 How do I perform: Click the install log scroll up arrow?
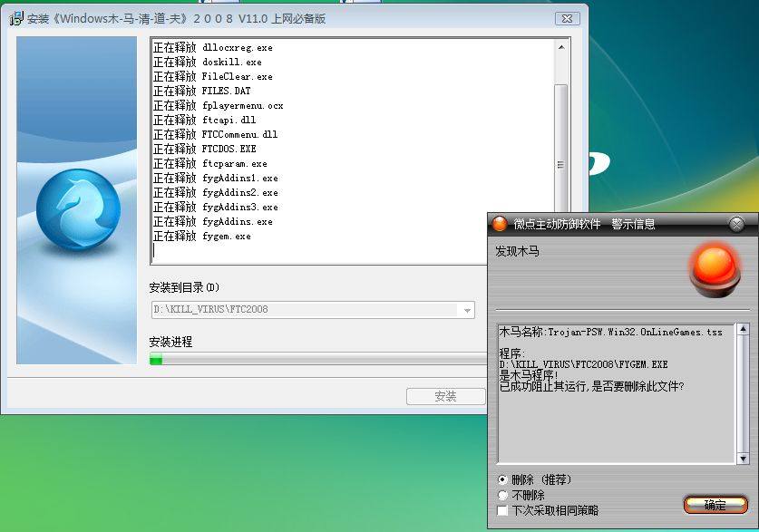pyautogui.click(x=561, y=47)
